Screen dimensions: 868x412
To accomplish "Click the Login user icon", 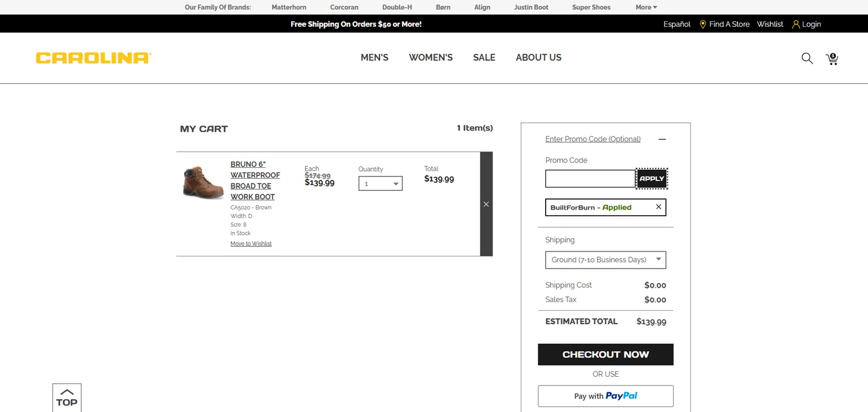I will tap(796, 24).
